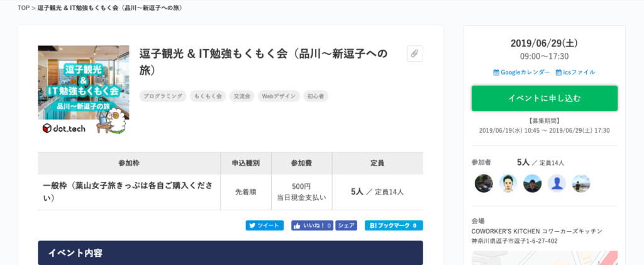Select the Webデザイン tag
This screenshot has width=644, height=265.
pyautogui.click(x=279, y=96)
